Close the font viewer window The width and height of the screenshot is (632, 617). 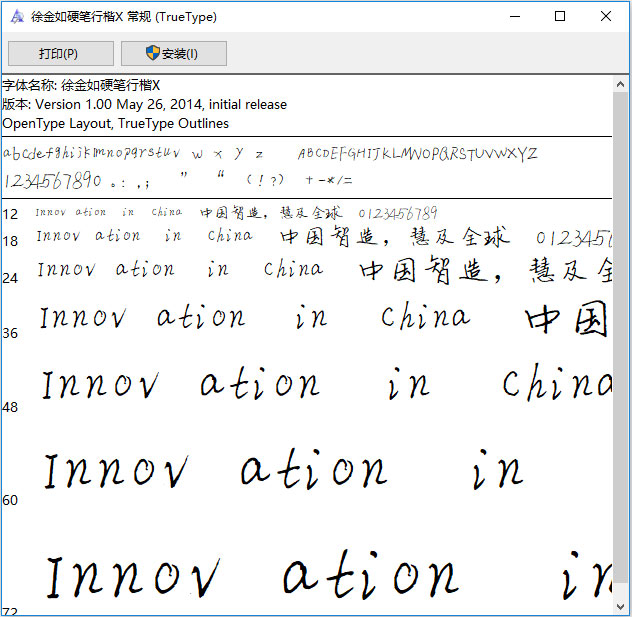click(x=606, y=17)
